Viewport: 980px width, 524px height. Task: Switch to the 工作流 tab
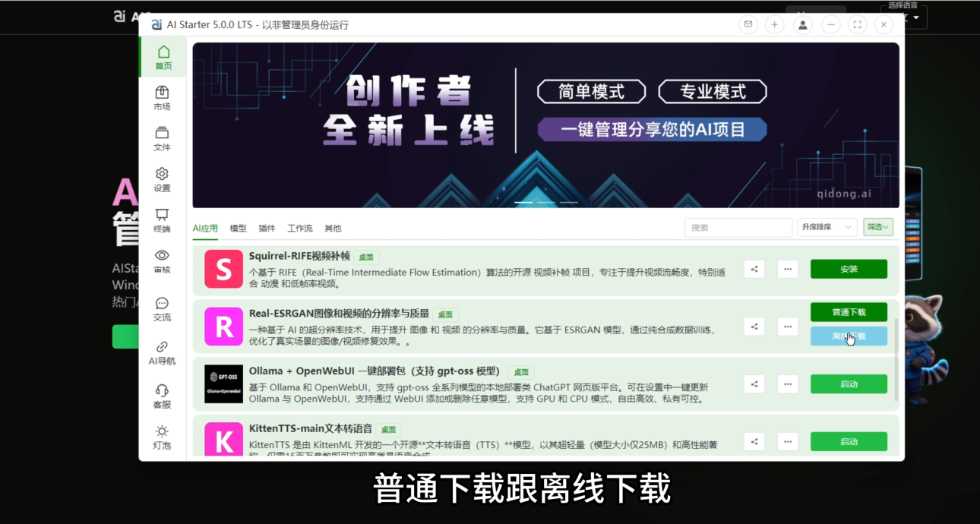tap(300, 228)
